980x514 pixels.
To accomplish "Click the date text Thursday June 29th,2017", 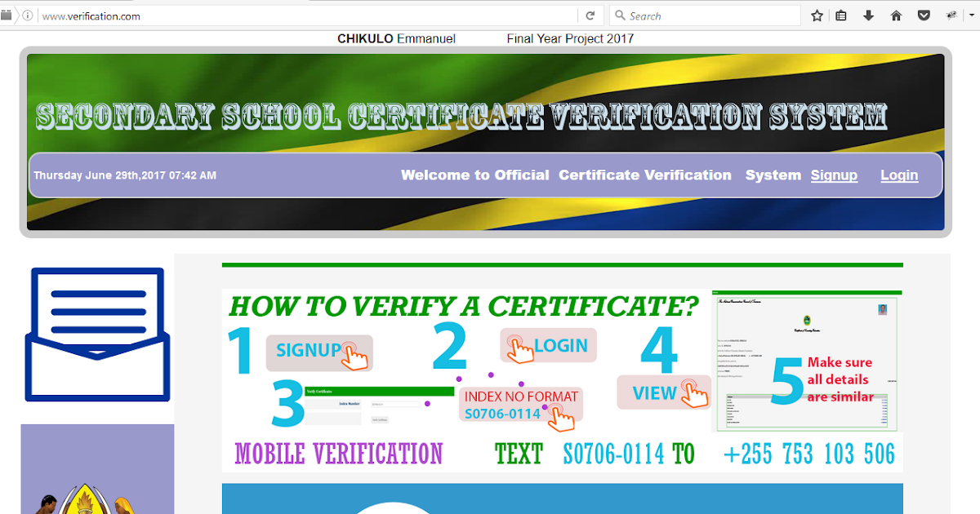I will click(x=125, y=175).
